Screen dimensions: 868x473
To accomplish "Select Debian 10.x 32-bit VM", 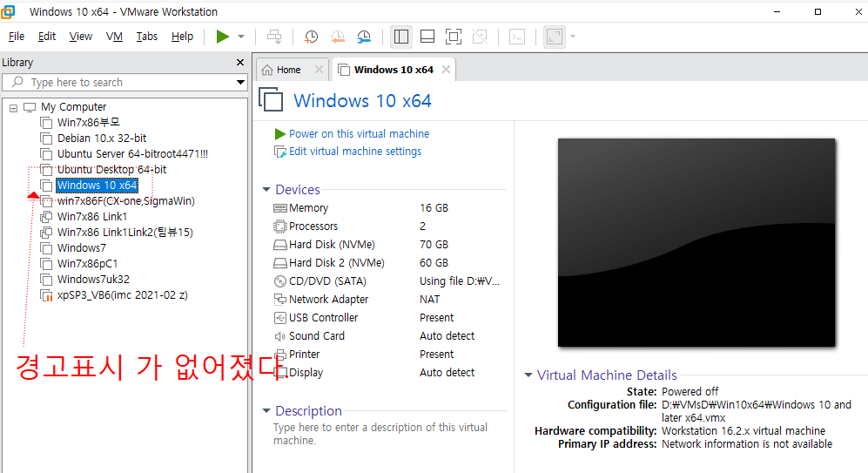I will 102,138.
